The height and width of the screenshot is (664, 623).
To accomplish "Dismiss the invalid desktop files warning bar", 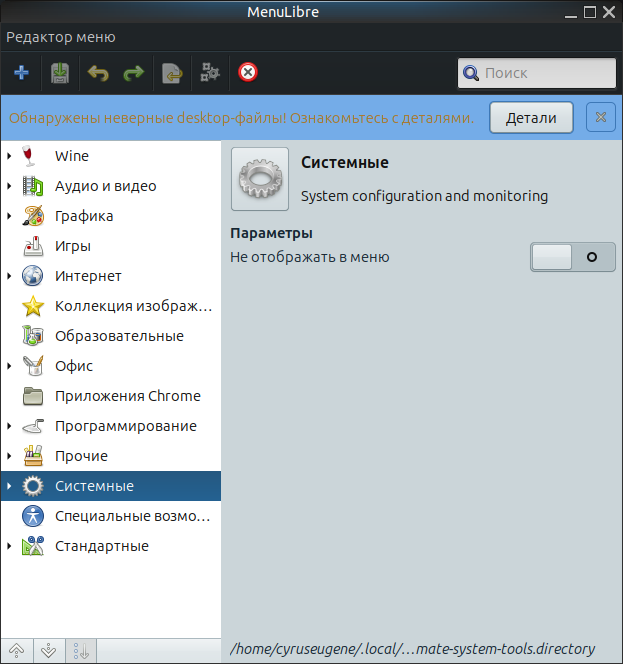I will [x=601, y=117].
